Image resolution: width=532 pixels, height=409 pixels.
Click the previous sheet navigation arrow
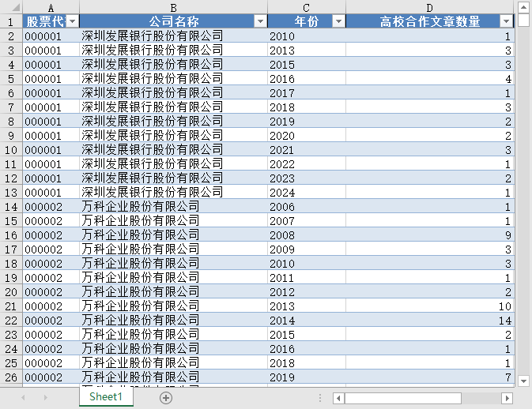click(x=23, y=397)
